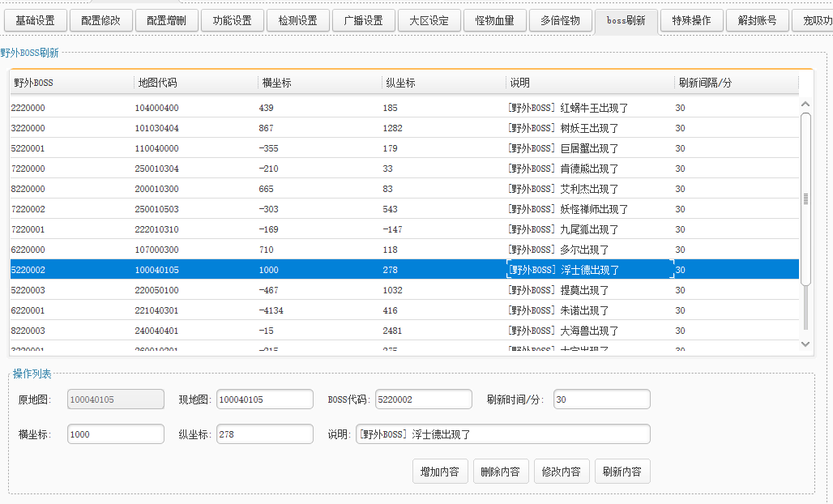This screenshot has height=504, width=833.
Task: Click the 刷新时间/分 input field
Action: click(602, 399)
